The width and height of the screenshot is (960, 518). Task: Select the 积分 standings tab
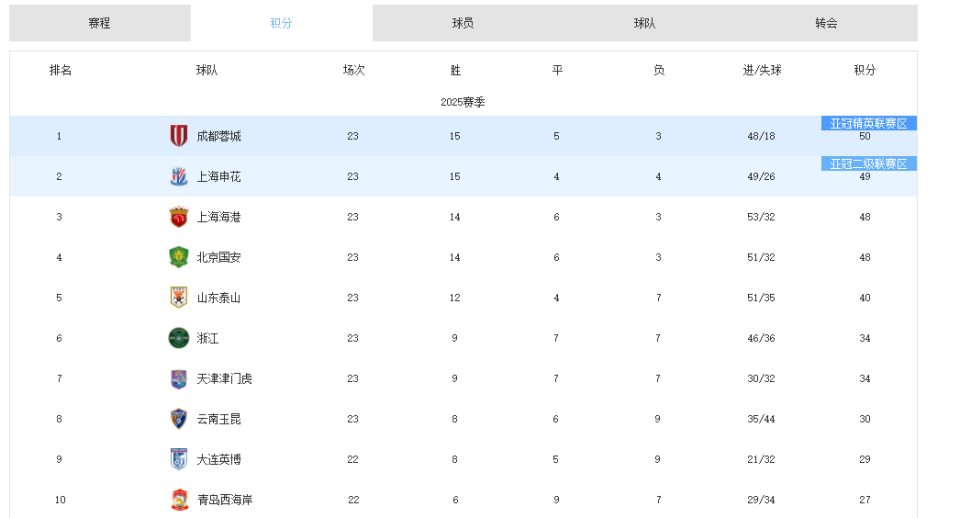click(281, 23)
